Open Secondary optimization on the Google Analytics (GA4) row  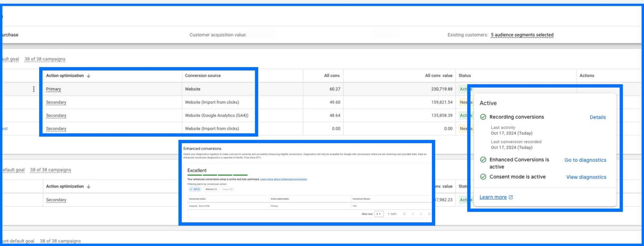pyautogui.click(x=56, y=115)
